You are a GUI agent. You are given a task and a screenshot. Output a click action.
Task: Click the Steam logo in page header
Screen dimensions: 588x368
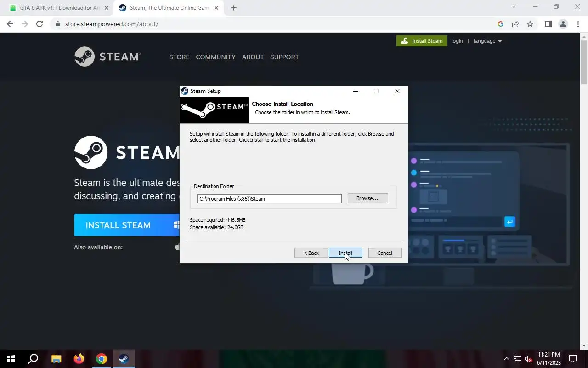107,57
